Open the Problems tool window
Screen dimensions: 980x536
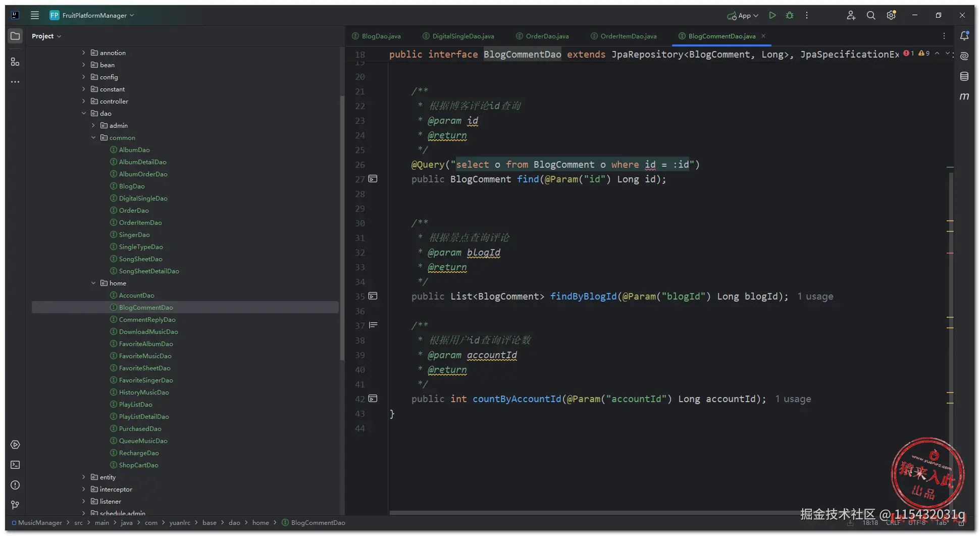point(15,485)
